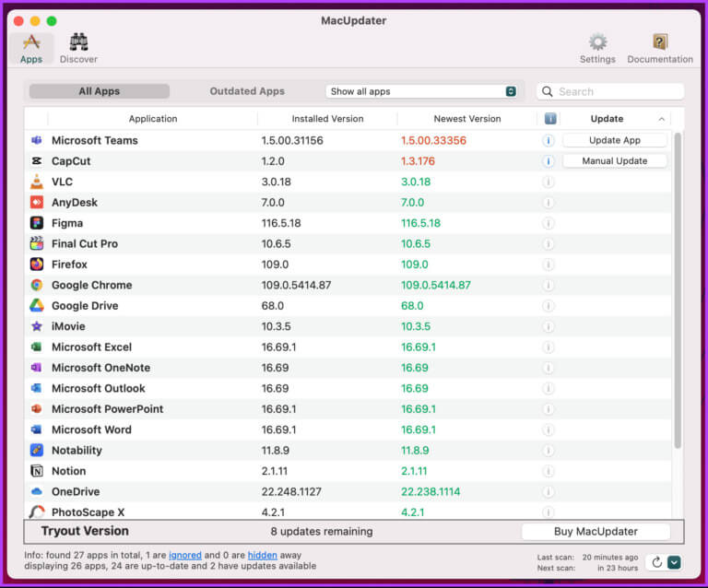Show info for Google Chrome
Image resolution: width=708 pixels, height=588 pixels.
(549, 285)
